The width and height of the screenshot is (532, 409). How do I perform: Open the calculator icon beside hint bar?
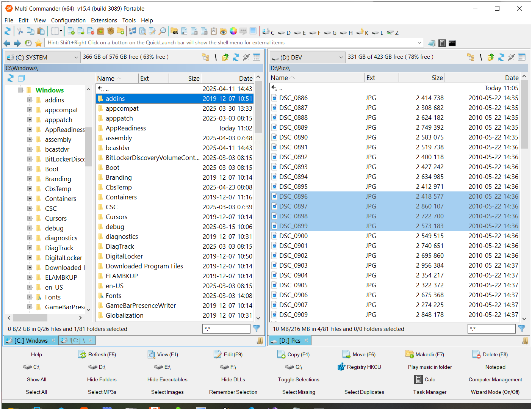pos(442,43)
